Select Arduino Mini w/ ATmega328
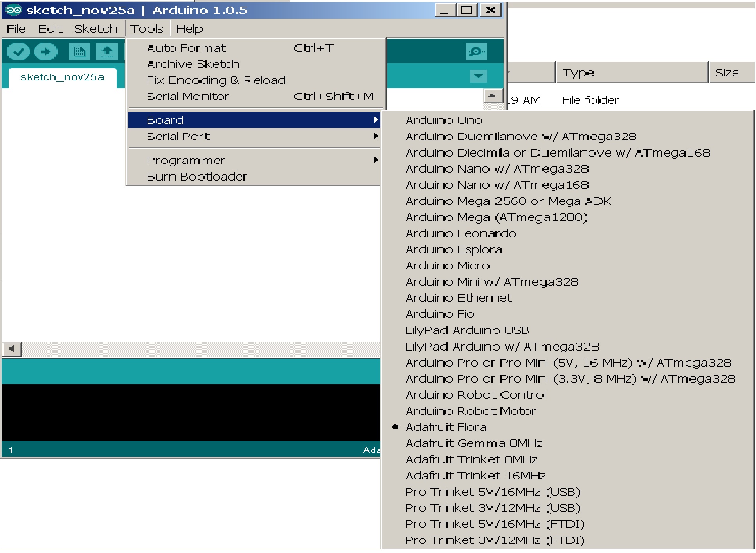Image resolution: width=756 pixels, height=553 pixels. (x=567, y=282)
